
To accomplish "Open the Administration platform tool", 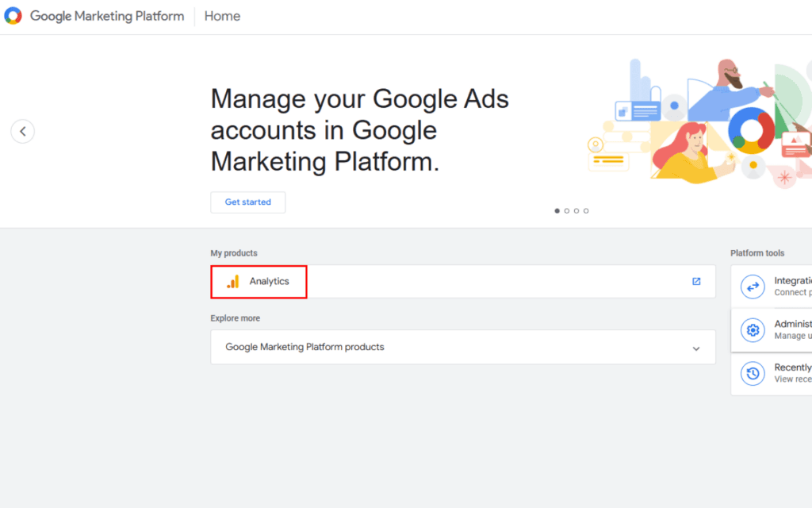I will coord(772,330).
